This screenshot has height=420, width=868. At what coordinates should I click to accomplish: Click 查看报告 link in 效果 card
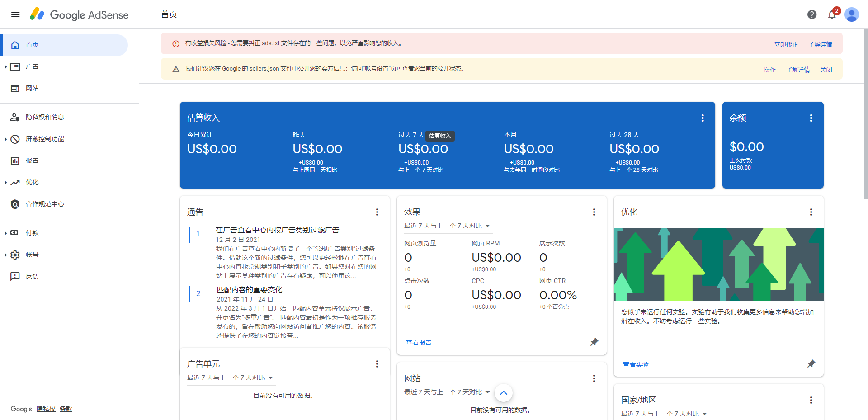419,343
